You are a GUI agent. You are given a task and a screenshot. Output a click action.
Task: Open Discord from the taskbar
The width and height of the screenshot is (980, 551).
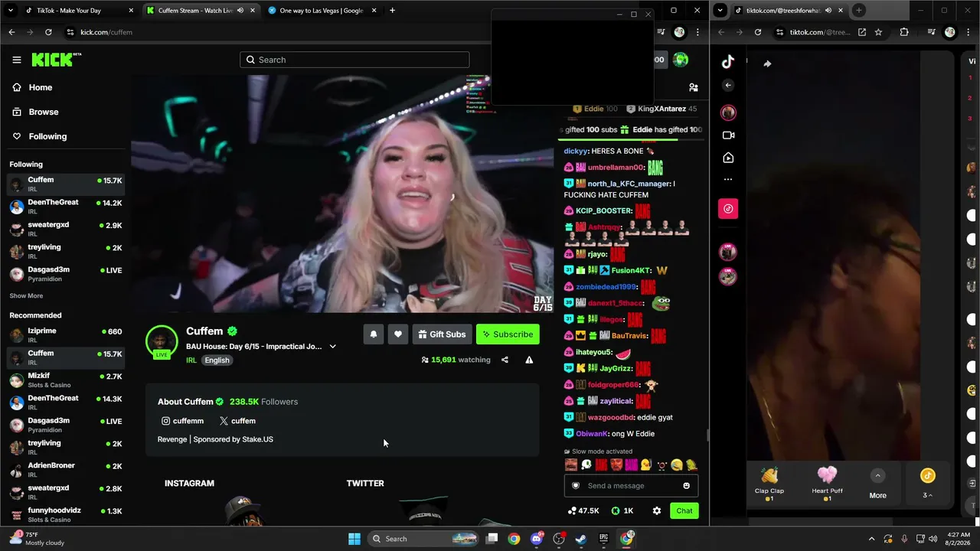537,539
